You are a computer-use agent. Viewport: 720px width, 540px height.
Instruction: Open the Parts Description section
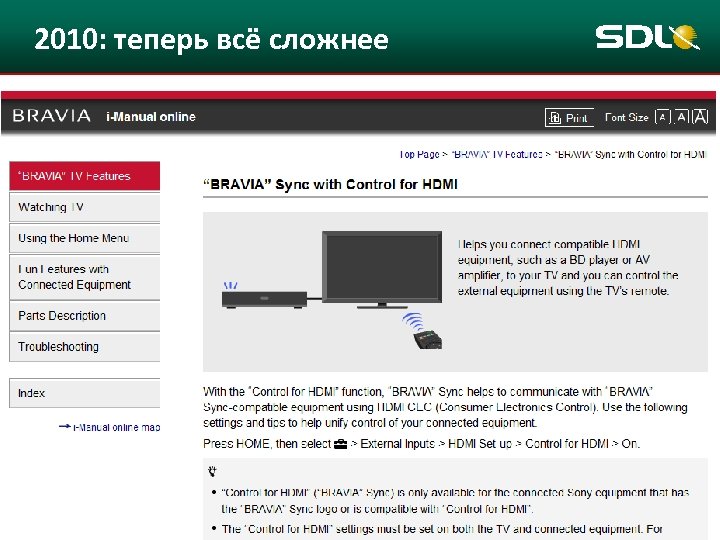click(84, 316)
